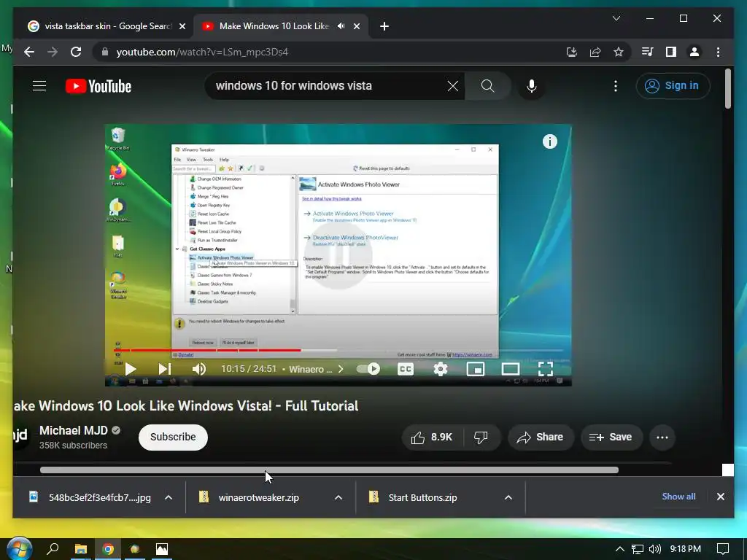Play the video
Viewport: 747px width, 560px height.
pos(130,369)
